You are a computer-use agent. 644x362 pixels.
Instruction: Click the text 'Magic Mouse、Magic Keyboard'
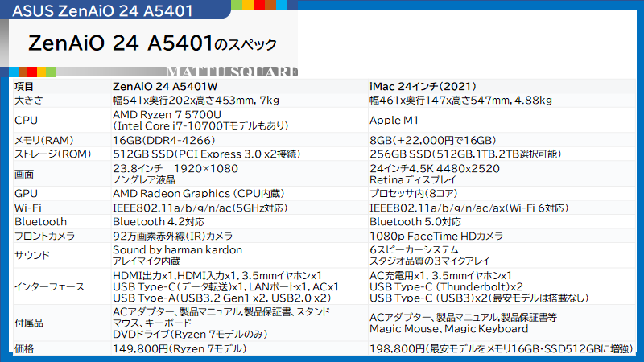pyautogui.click(x=449, y=329)
